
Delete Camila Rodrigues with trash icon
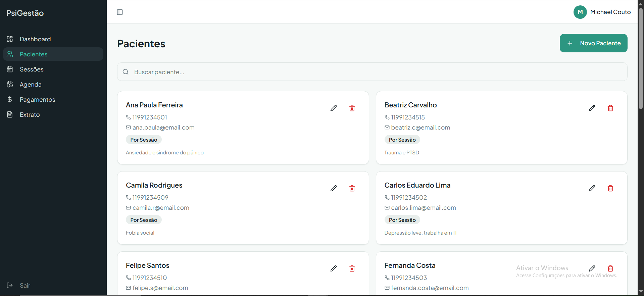click(352, 188)
